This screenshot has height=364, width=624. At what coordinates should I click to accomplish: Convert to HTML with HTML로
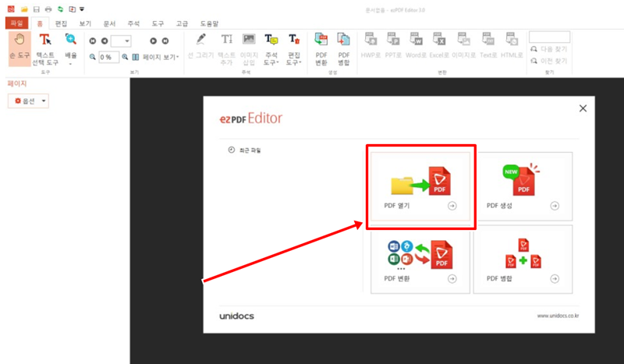(x=512, y=46)
